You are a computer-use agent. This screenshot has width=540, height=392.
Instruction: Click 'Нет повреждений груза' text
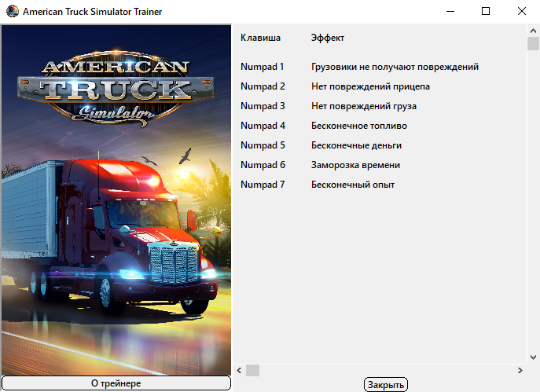pos(364,106)
